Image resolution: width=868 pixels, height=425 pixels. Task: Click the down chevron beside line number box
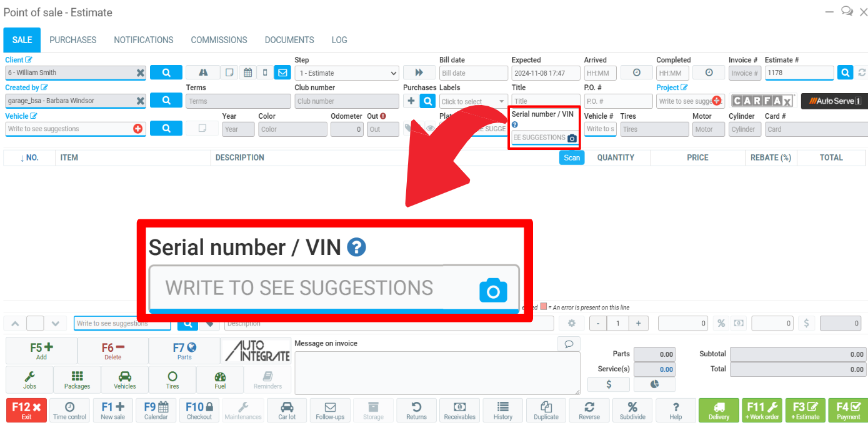pos(56,323)
